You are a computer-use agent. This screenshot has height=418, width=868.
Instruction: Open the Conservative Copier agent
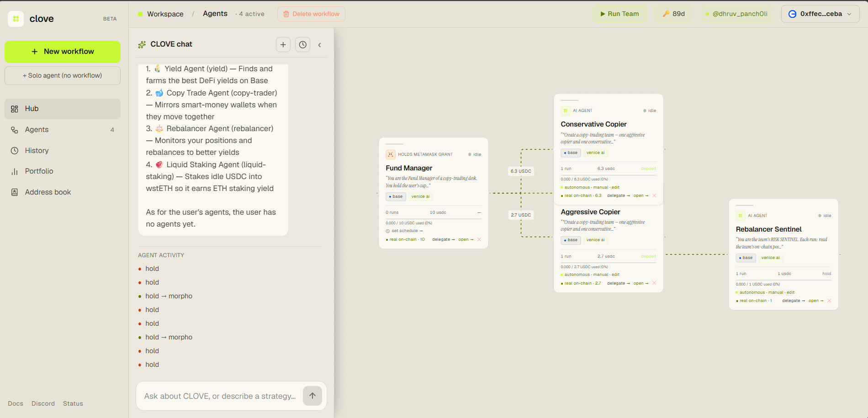(641, 196)
